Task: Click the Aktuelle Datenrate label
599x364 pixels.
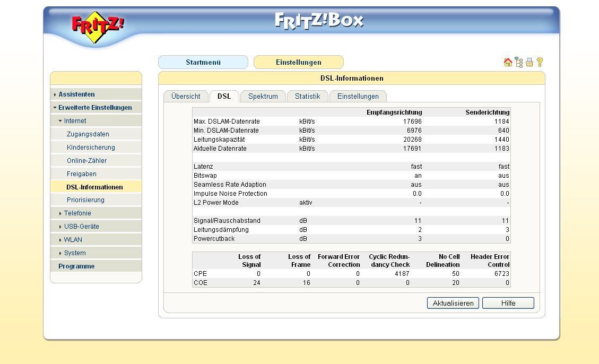Action: click(220, 149)
